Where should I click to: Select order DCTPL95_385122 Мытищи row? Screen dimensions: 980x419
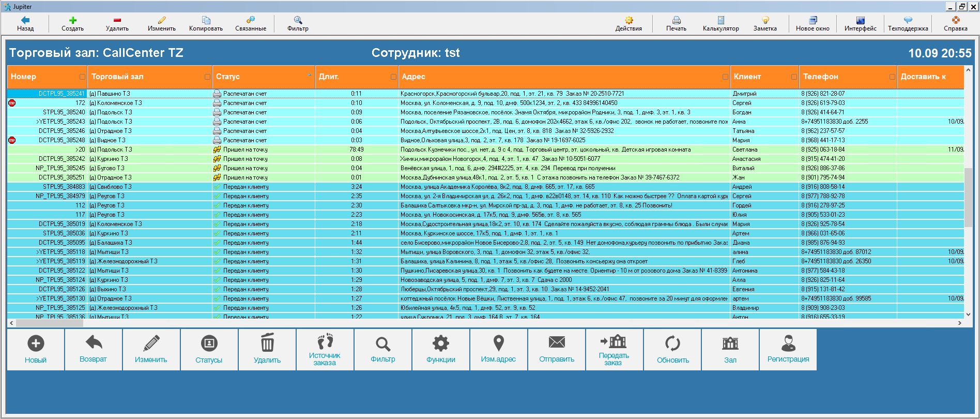pyautogui.click(x=485, y=271)
